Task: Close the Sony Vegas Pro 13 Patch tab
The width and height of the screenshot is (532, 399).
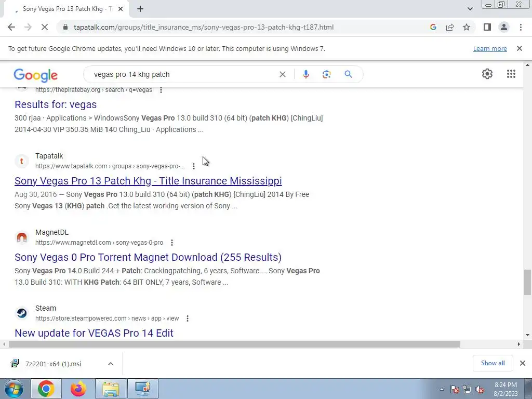Action: [x=121, y=9]
